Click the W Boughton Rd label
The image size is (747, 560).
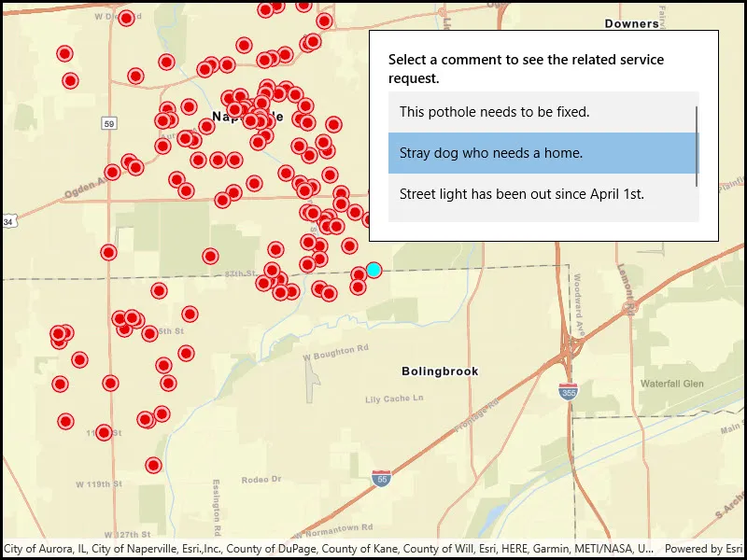[336, 353]
